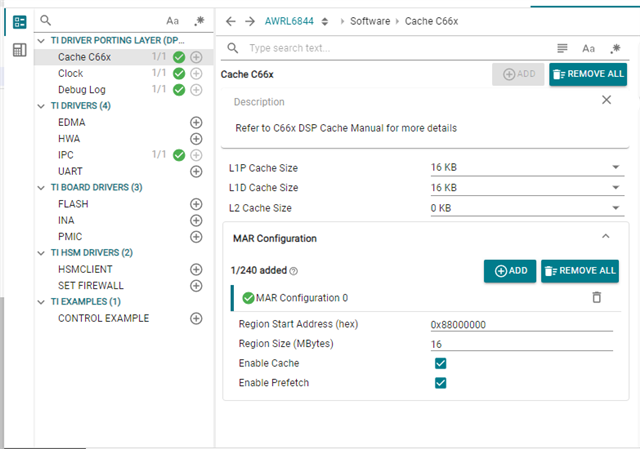Delete MAR Configuration 0 with trash icon
This screenshot has width=640, height=449.
597,297
